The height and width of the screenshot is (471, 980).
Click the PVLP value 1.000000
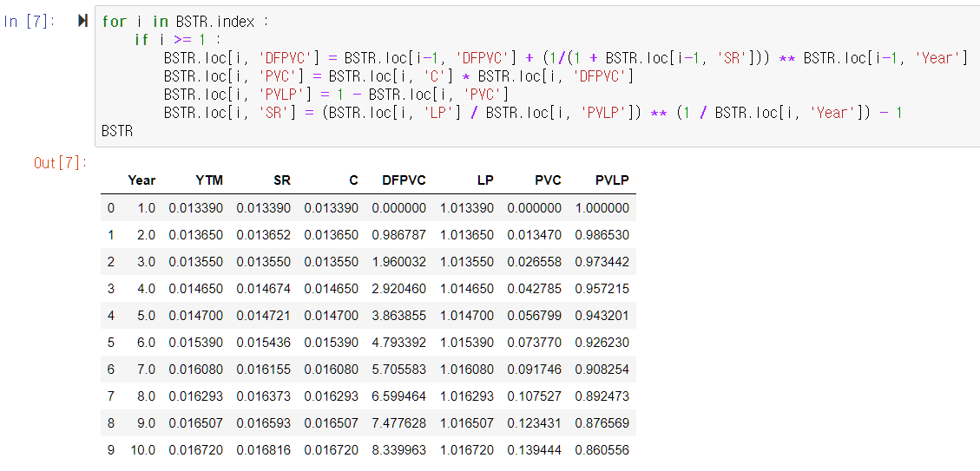point(602,208)
